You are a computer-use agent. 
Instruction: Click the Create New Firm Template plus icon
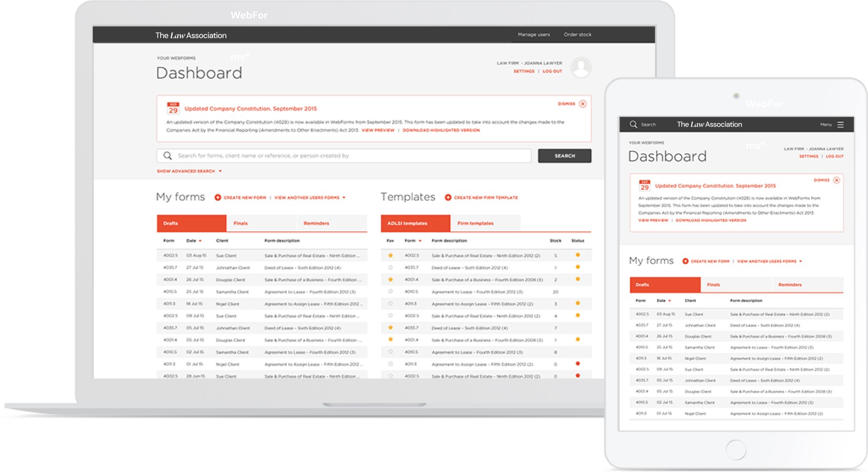pyautogui.click(x=447, y=197)
